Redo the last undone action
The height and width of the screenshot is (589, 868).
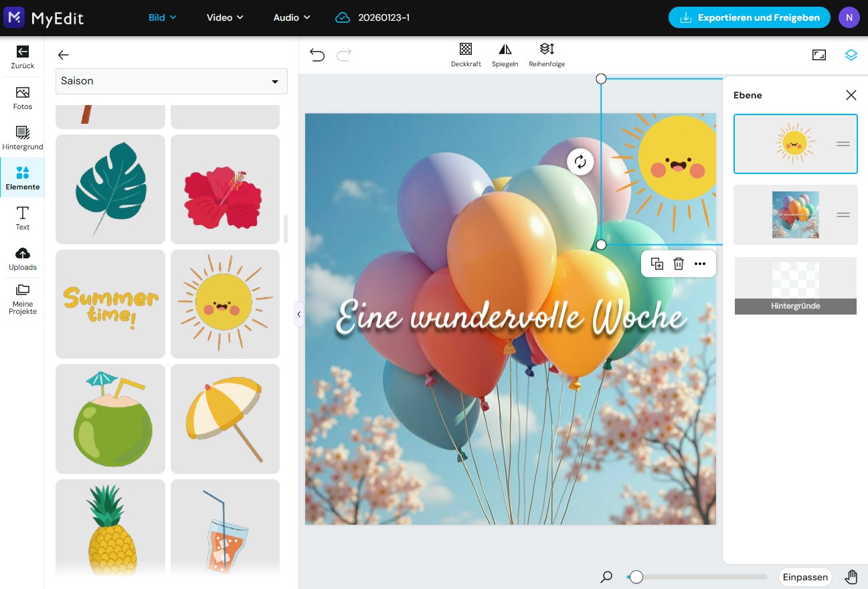pos(344,55)
